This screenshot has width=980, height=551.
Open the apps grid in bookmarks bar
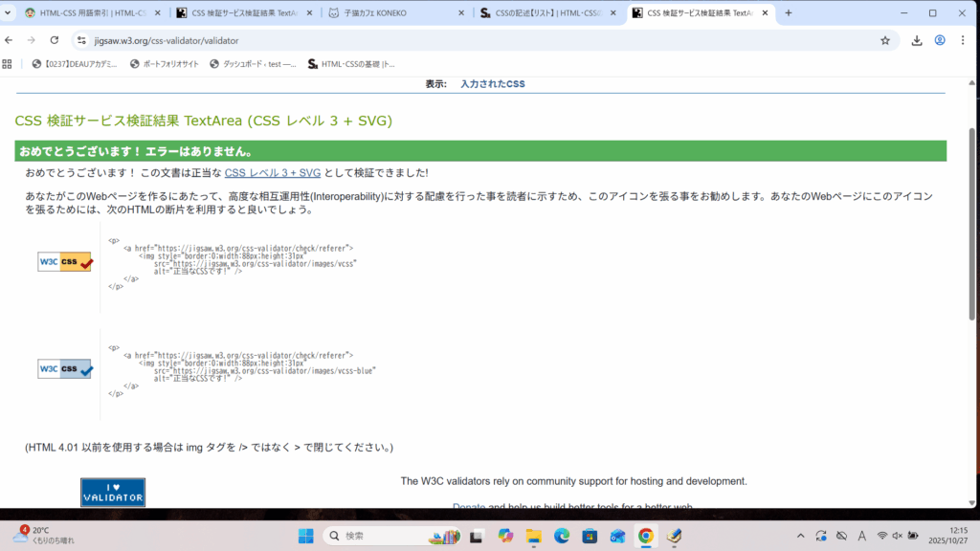pyautogui.click(x=8, y=64)
